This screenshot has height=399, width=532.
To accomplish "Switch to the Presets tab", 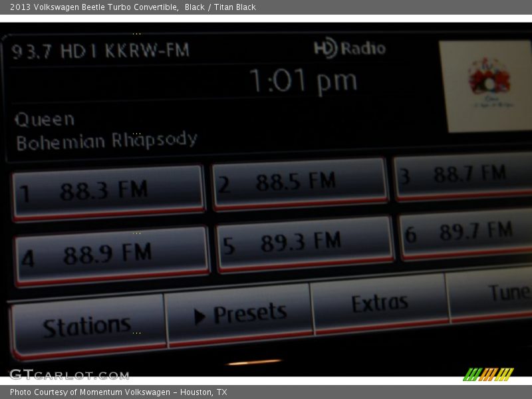I will 239,315.
